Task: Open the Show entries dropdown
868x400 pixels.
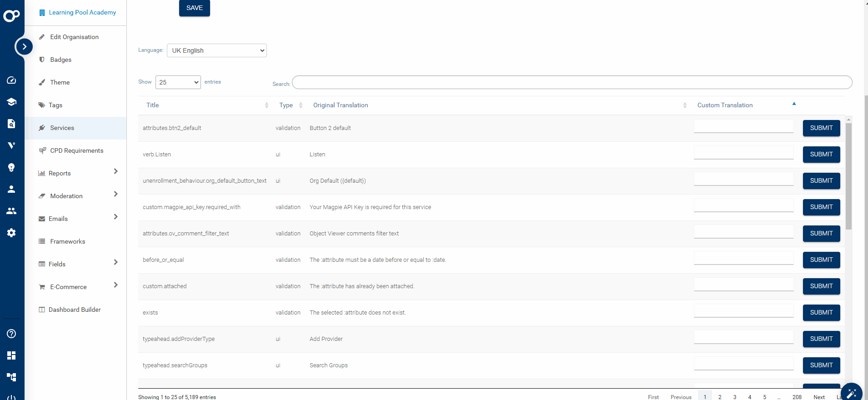Action: tap(178, 82)
